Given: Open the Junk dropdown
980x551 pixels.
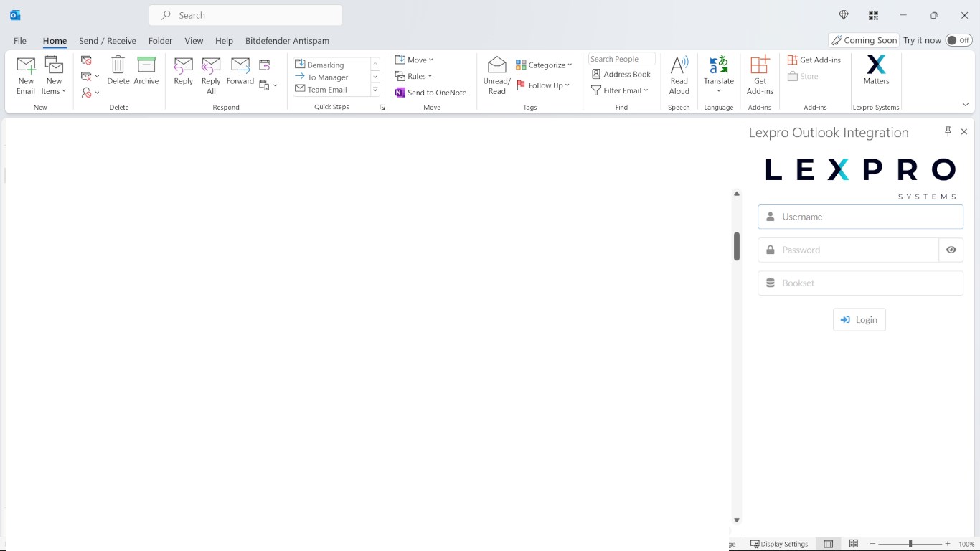Looking at the screenshot, I should click(90, 93).
